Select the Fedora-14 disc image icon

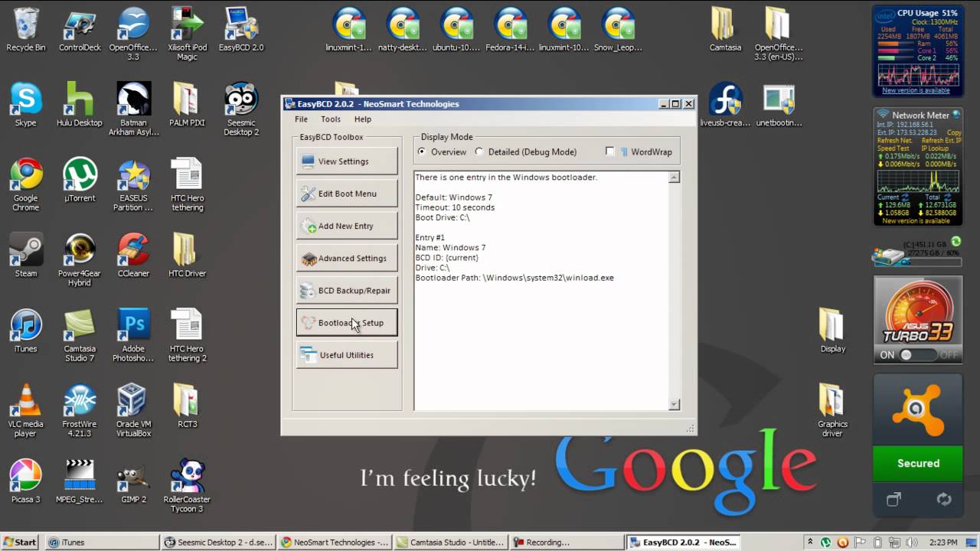pos(511,29)
